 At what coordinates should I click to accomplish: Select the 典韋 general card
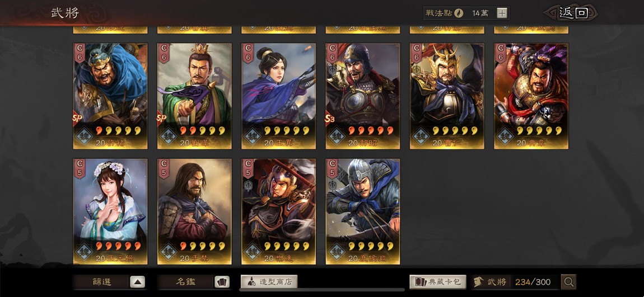tap(531, 96)
